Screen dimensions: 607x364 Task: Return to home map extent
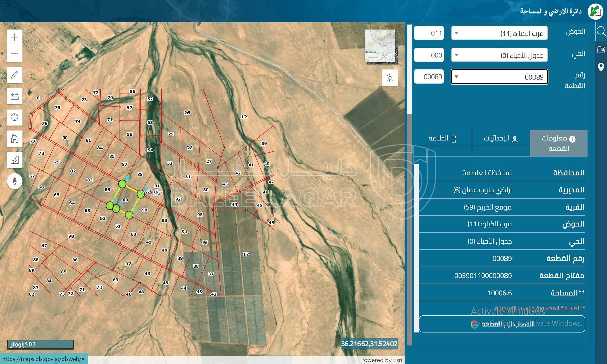[15, 139]
